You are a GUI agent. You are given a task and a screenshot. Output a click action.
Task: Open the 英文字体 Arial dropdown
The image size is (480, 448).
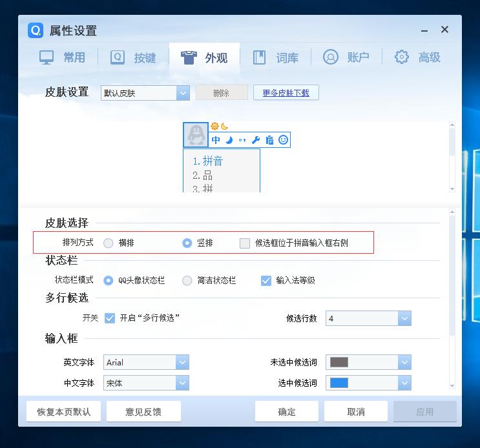coord(147,362)
